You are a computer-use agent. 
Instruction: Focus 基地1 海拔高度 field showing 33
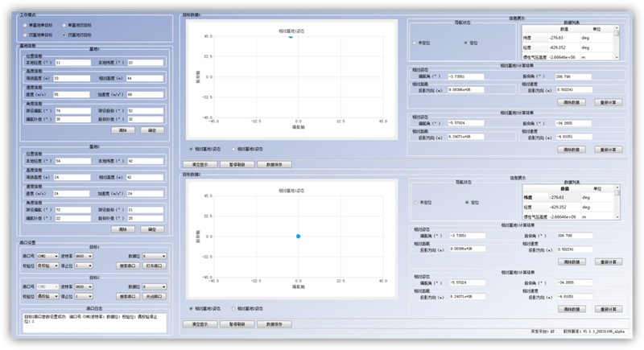point(72,78)
